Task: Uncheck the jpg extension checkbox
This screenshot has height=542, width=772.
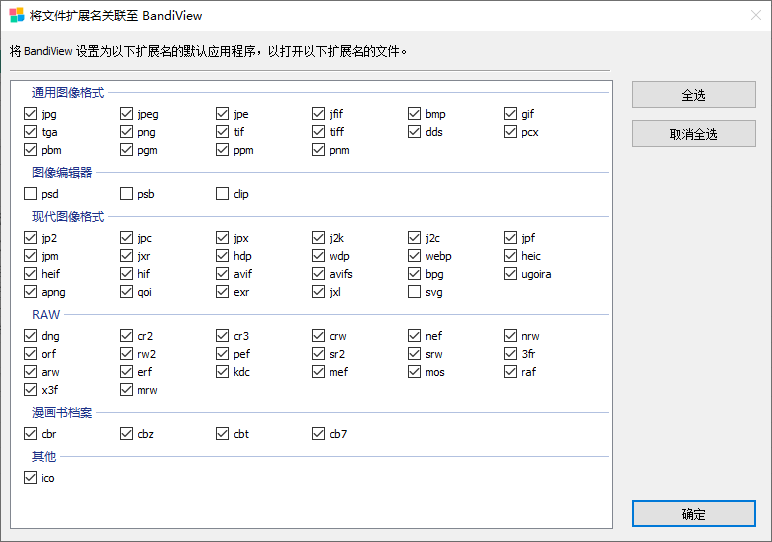Action: click(31, 114)
